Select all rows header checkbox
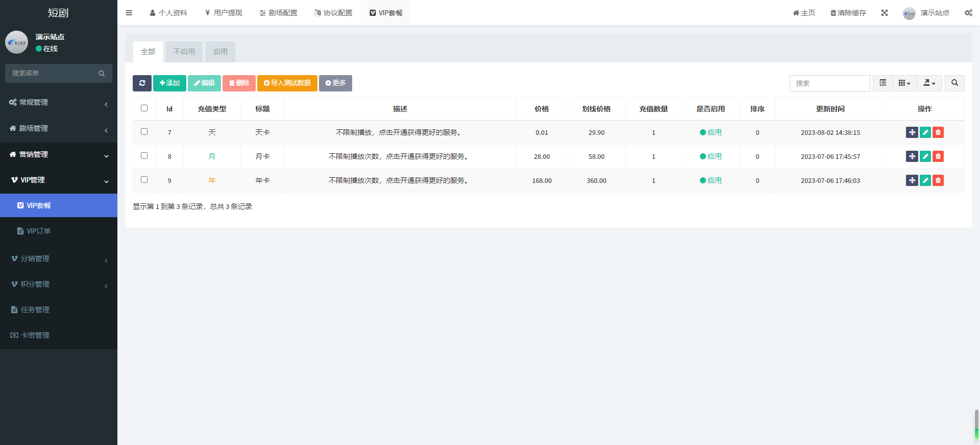Screen dimensions: 980x445 coord(144,108)
